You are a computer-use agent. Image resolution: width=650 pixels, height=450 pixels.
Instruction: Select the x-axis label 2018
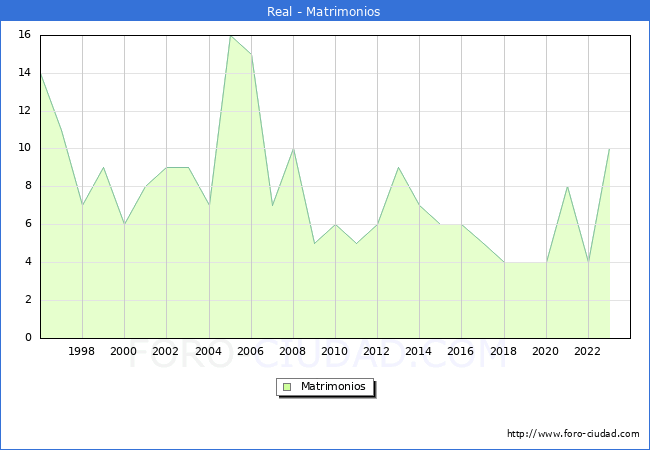pos(503,351)
